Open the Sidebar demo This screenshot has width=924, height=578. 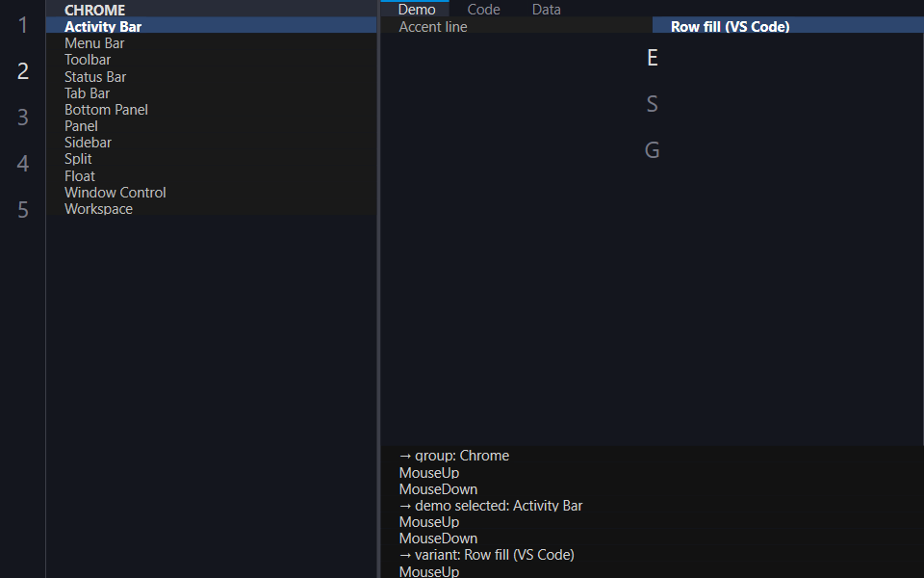[211, 143]
